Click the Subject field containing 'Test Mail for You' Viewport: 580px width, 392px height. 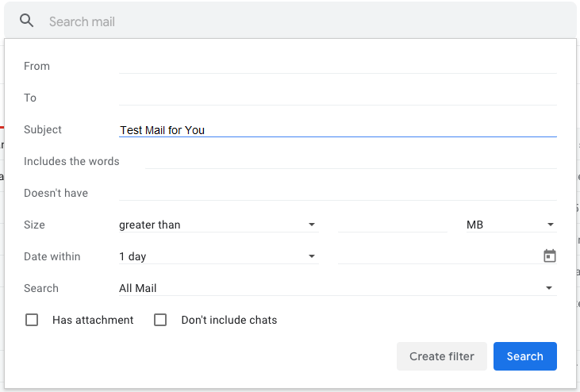[337, 129]
